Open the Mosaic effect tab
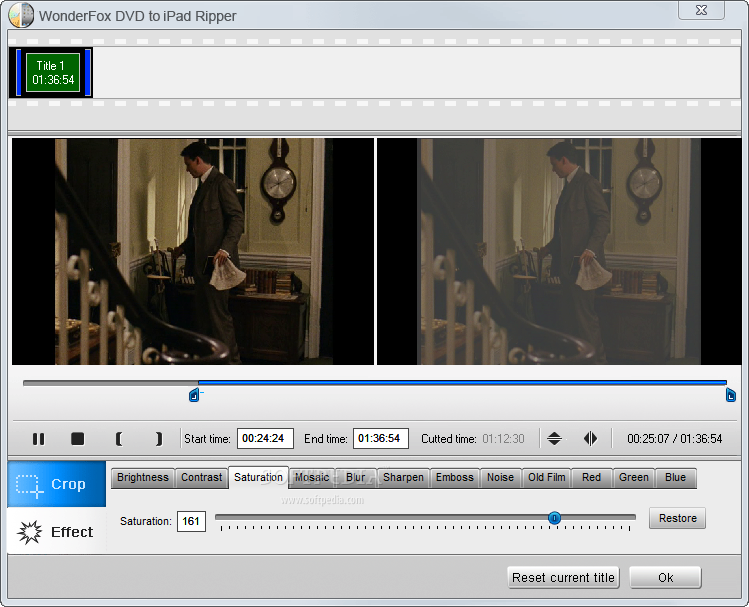 [312, 478]
